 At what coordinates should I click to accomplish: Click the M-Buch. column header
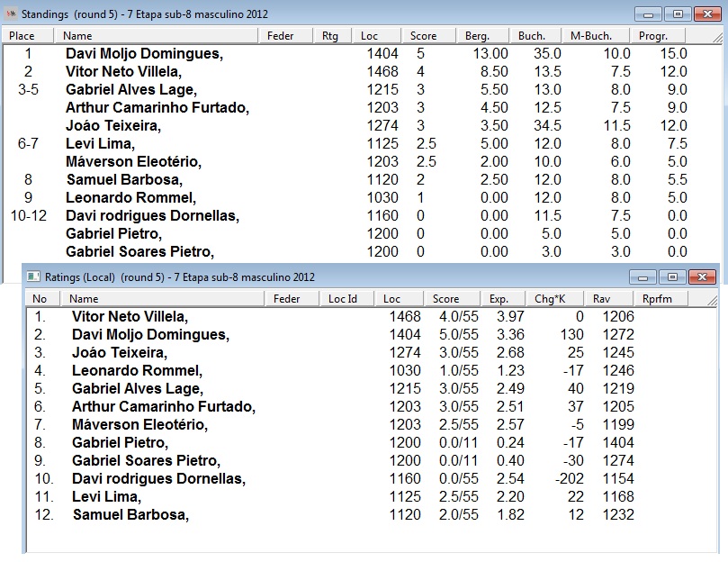(x=596, y=36)
